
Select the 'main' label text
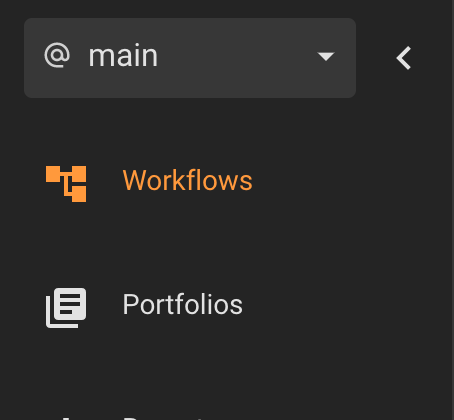pyautogui.click(x=123, y=56)
